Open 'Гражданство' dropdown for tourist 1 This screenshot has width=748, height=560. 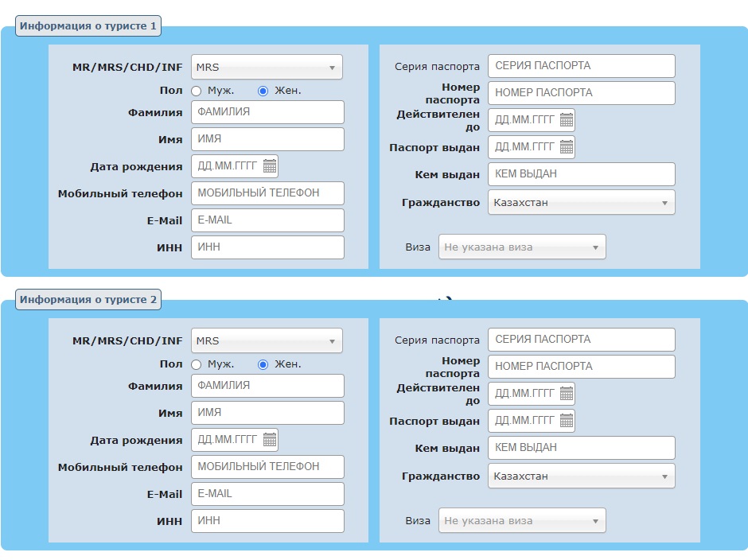581,203
